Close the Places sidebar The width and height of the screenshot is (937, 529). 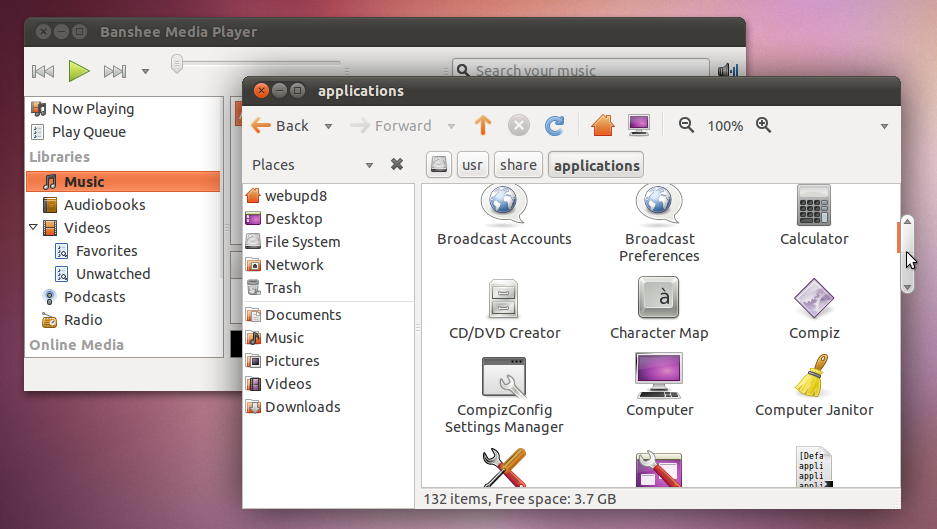[397, 164]
